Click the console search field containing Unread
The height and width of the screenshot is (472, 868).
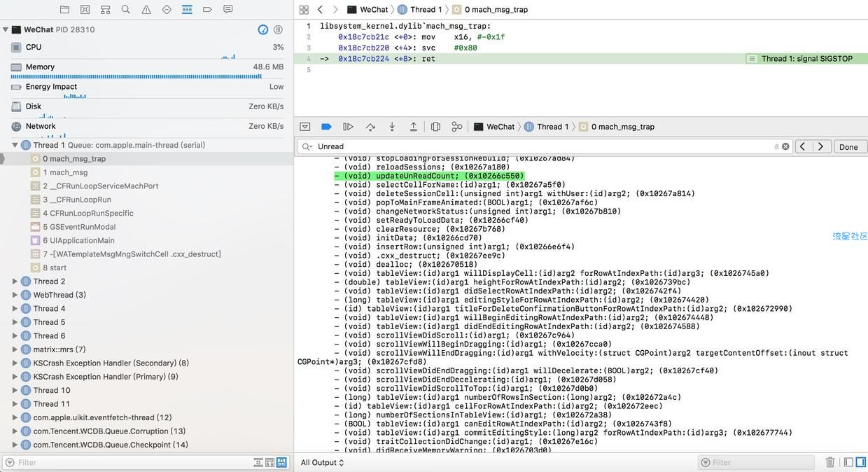click(x=545, y=146)
